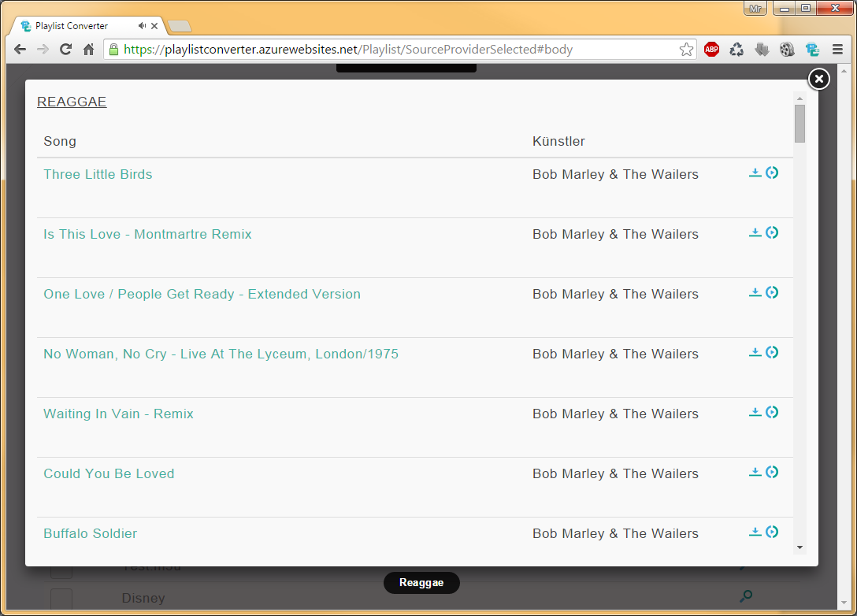Tick the checkbox beside the Disney playlist
The width and height of the screenshot is (857, 616).
[61, 599]
